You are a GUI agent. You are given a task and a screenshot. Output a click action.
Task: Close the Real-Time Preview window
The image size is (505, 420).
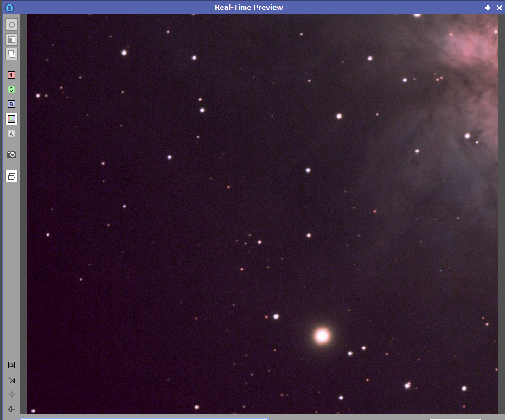point(499,8)
